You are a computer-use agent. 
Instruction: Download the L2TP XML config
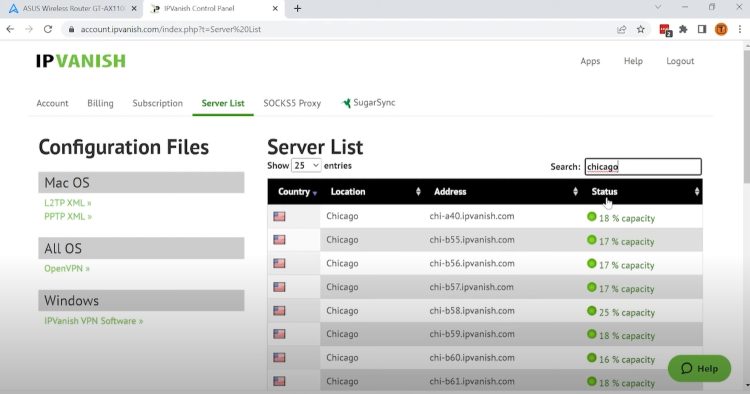coord(67,203)
